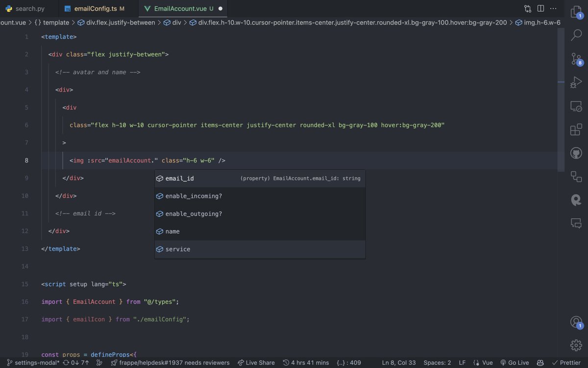Open Source Control view with 8 changes
588x368 pixels.
576,59
